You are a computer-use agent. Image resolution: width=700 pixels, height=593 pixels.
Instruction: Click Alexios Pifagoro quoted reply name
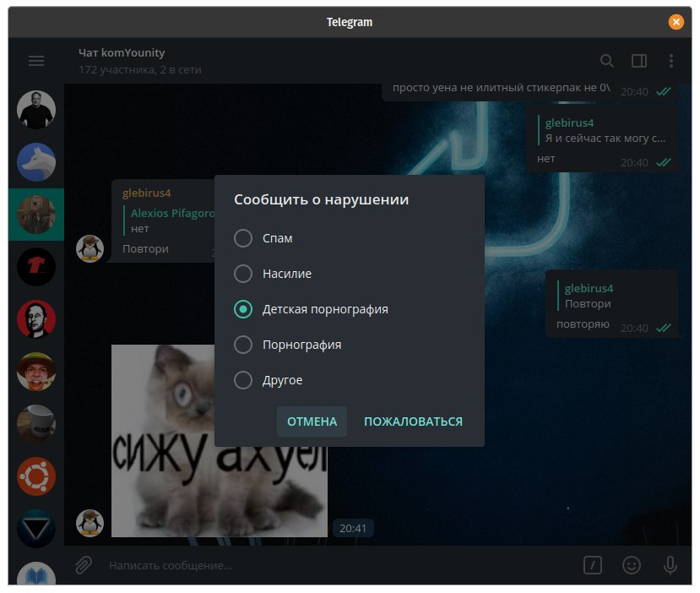pos(172,213)
